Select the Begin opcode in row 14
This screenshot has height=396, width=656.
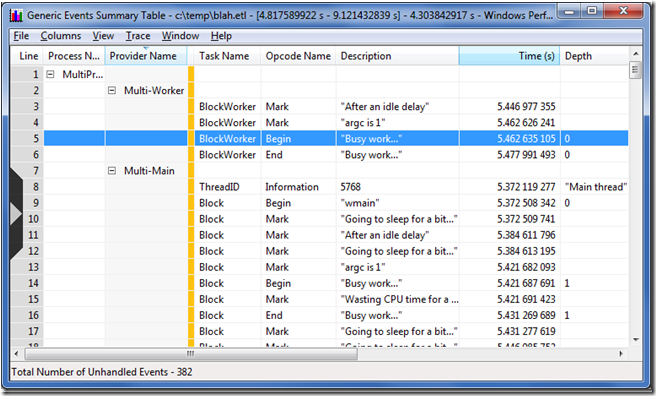coord(278,283)
